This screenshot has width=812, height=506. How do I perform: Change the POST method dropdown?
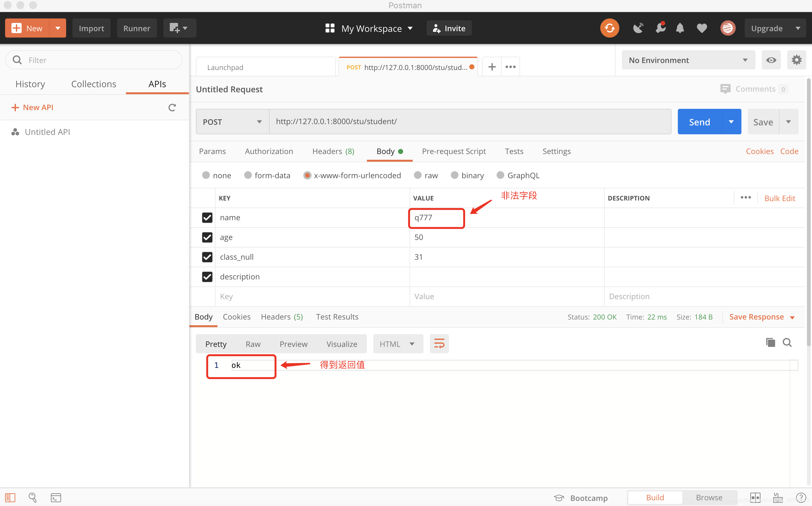pyautogui.click(x=232, y=122)
